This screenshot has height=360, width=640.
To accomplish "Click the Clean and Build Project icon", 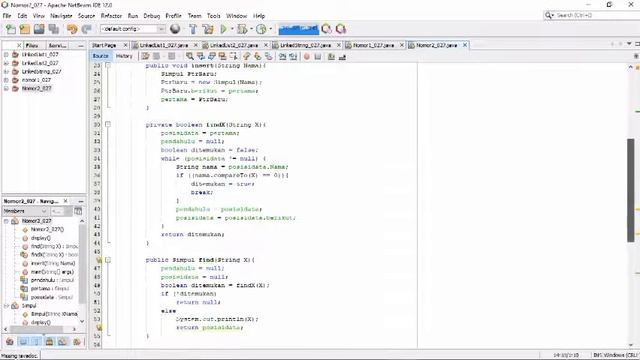I will [208, 29].
